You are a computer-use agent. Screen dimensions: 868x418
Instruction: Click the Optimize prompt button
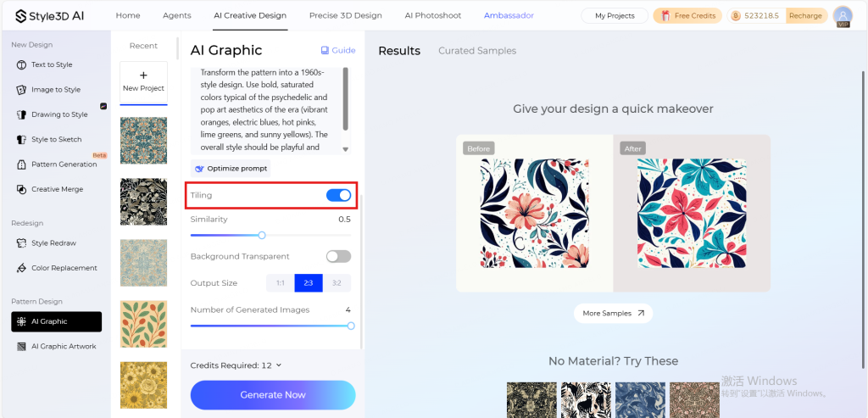point(231,169)
